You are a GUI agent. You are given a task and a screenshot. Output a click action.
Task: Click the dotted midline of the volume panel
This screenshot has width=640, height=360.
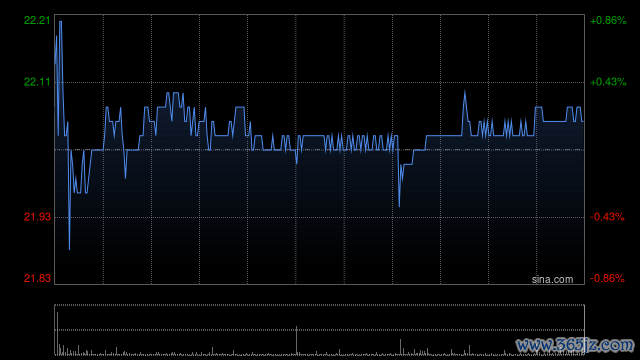tap(320, 330)
